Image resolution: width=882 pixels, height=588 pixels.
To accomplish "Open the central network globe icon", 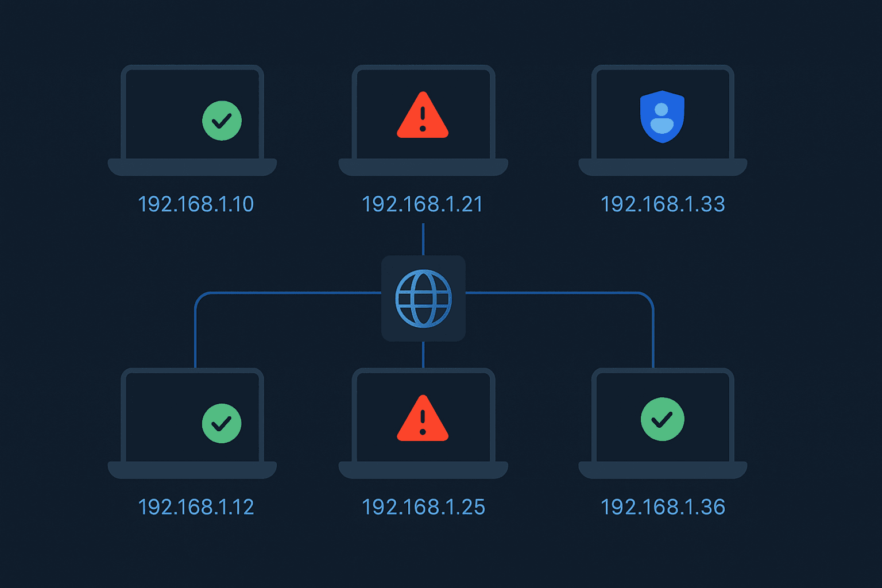I will (424, 298).
